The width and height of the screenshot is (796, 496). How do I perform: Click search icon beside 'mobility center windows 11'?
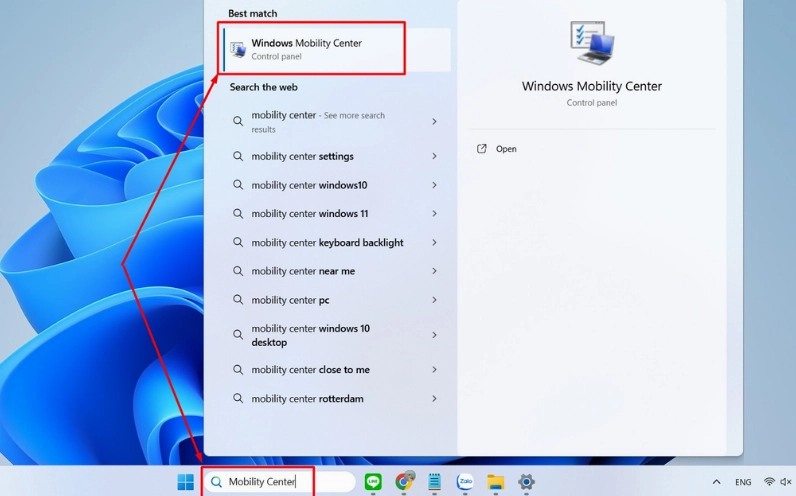tap(238, 214)
